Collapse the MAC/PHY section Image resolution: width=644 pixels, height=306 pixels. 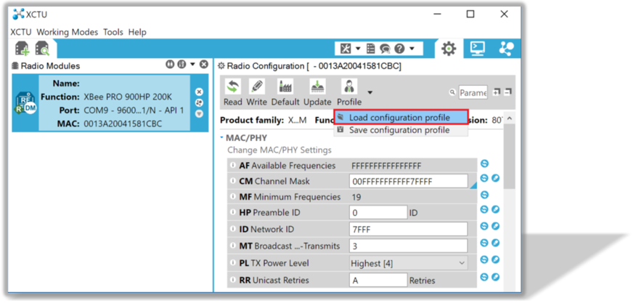(222, 137)
